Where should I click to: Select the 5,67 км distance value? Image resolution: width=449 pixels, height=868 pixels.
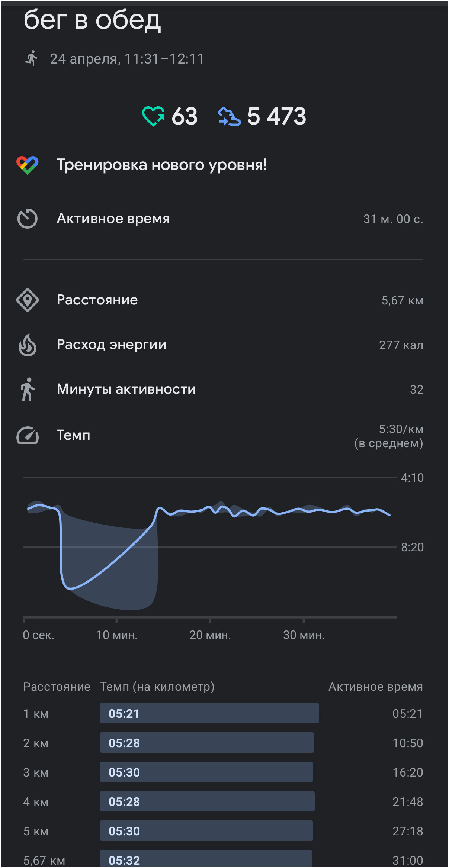(x=402, y=300)
